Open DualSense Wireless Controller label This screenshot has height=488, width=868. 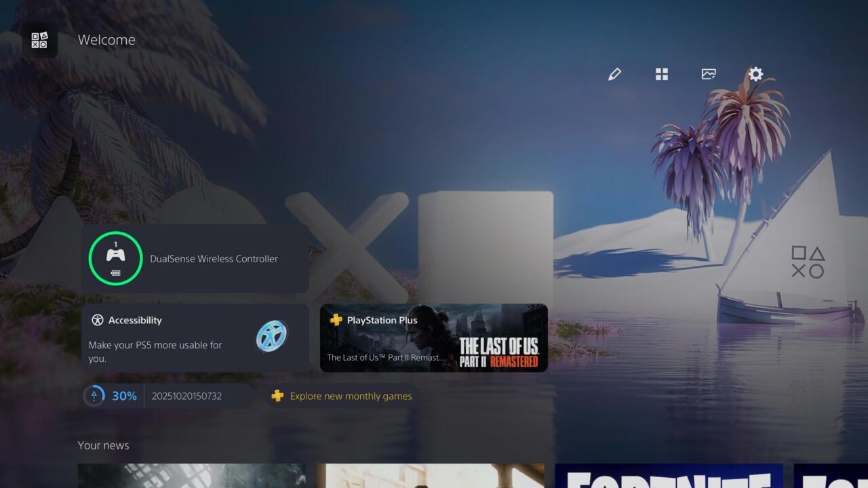tap(214, 259)
